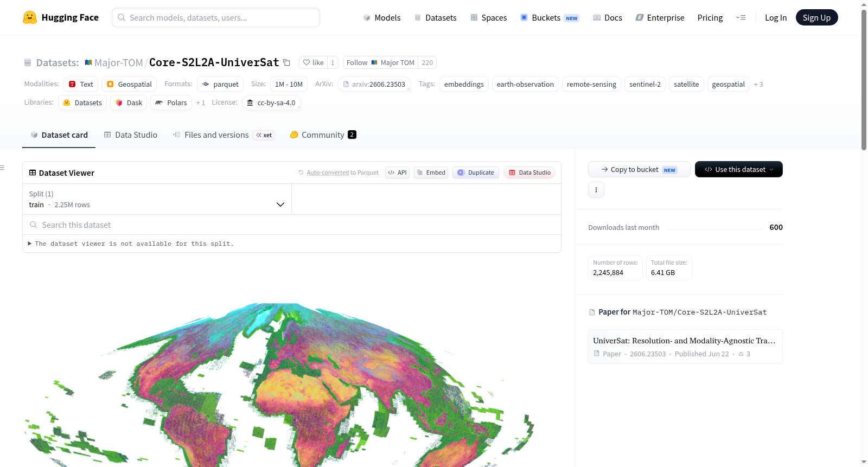The width and height of the screenshot is (868, 467).
Task: Copy dataset name with the copy icon
Action: click(x=286, y=63)
